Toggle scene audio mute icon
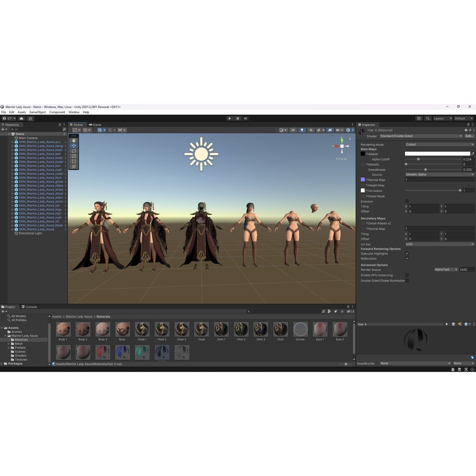The image size is (476, 476). [x=311, y=130]
